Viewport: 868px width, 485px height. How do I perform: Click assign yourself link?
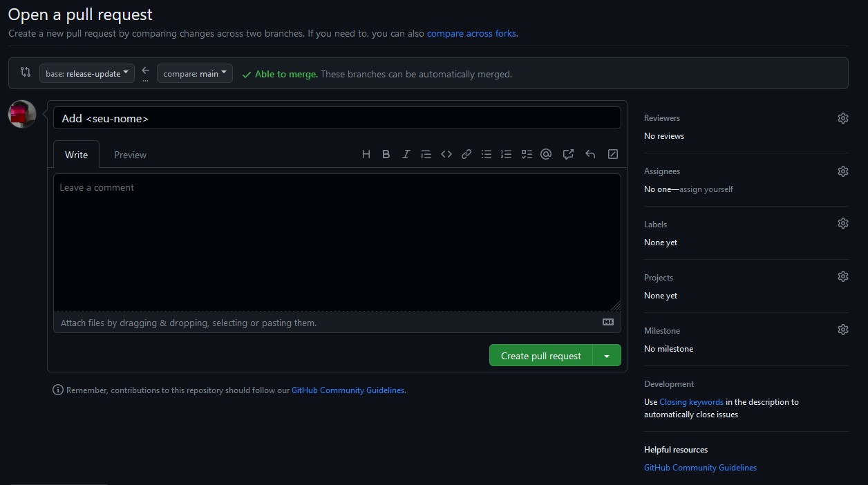[706, 189]
